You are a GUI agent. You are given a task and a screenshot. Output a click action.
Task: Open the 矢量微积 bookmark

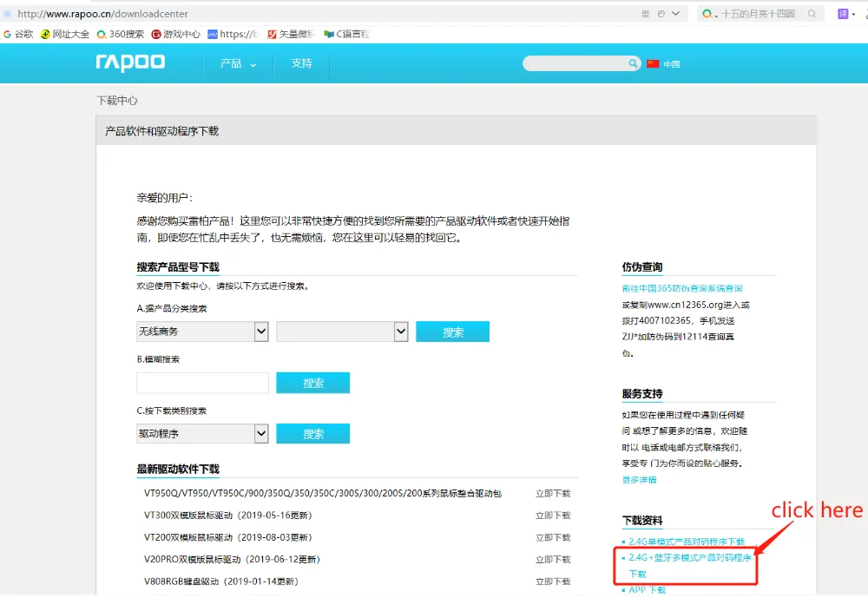[291, 35]
